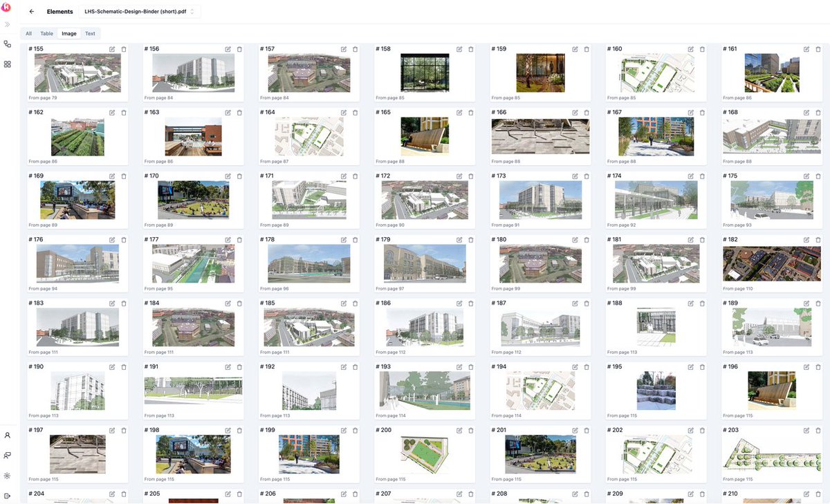Edit element # 180
830x504 pixels.
(575, 240)
